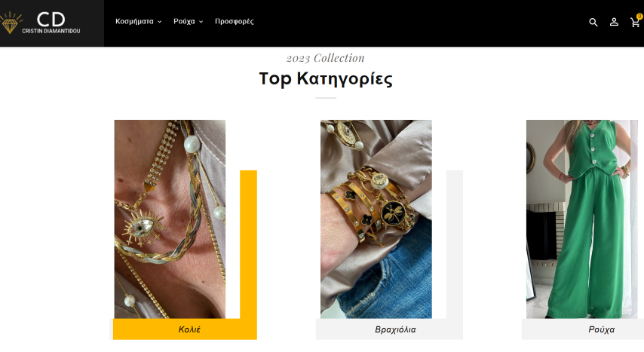Open the user account icon
Screen dimensions: 644x352
[x=614, y=22]
